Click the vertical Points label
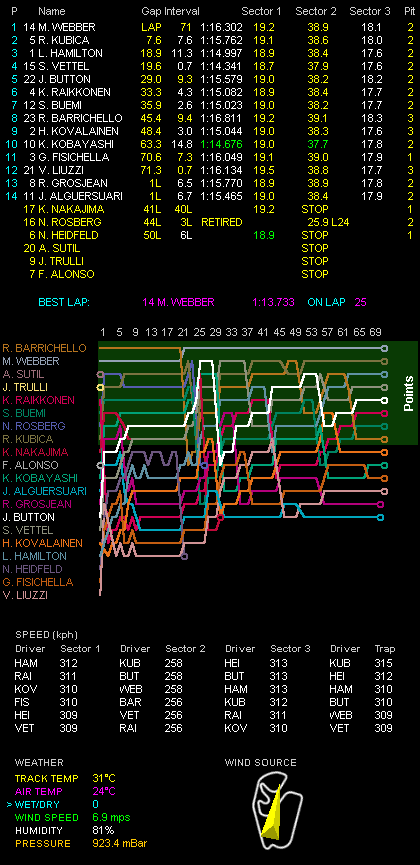Viewport: 420px width, 865px height. 408,393
